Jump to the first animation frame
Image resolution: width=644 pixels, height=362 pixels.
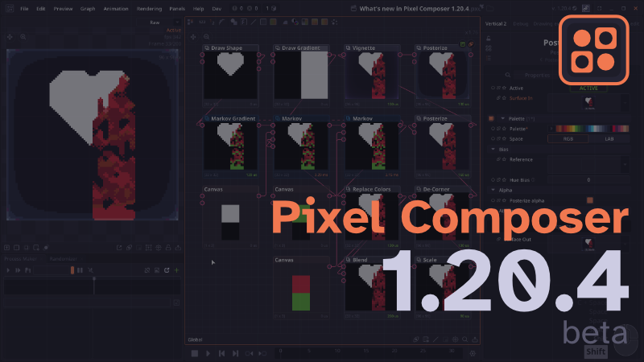coord(221,353)
